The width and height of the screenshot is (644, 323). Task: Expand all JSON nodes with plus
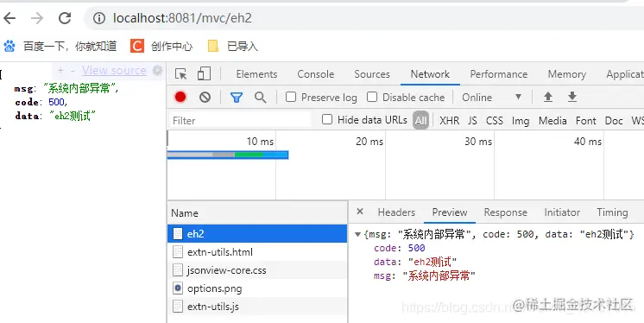click(x=60, y=71)
